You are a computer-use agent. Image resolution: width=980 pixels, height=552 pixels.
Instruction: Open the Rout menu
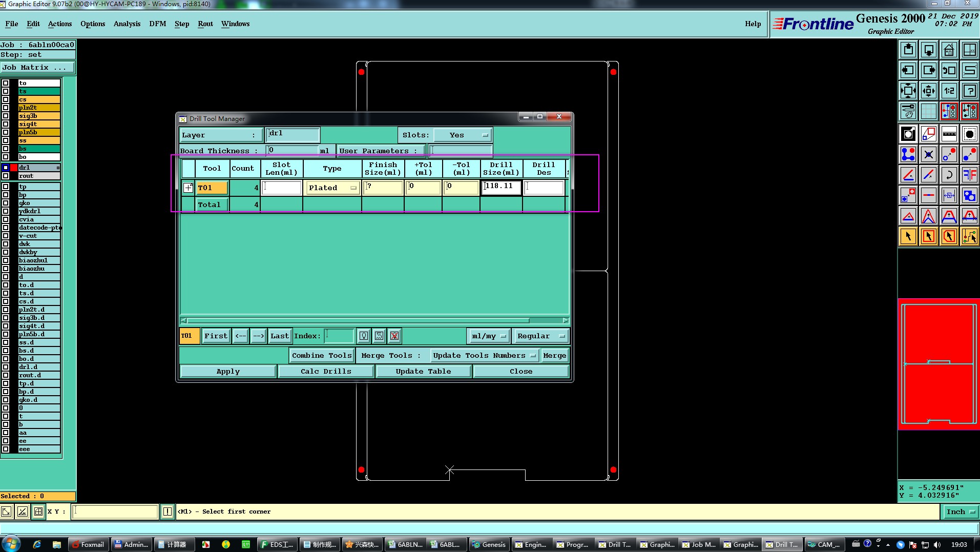pos(205,24)
